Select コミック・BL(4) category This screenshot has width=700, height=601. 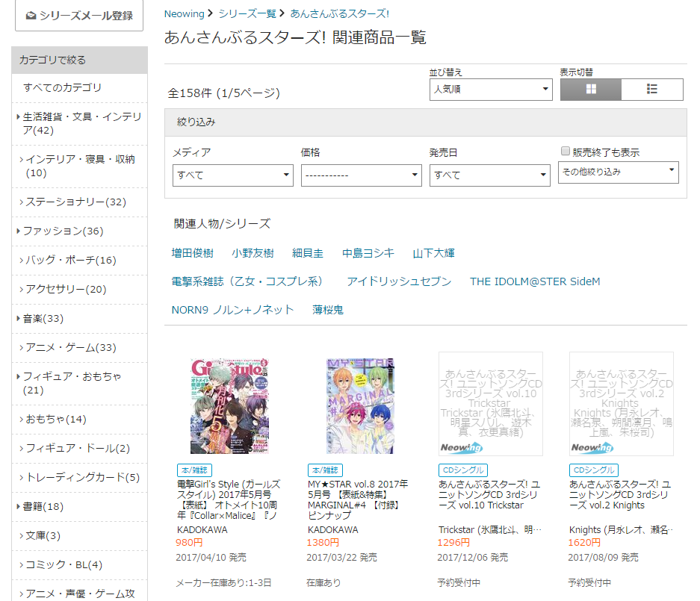[64, 565]
